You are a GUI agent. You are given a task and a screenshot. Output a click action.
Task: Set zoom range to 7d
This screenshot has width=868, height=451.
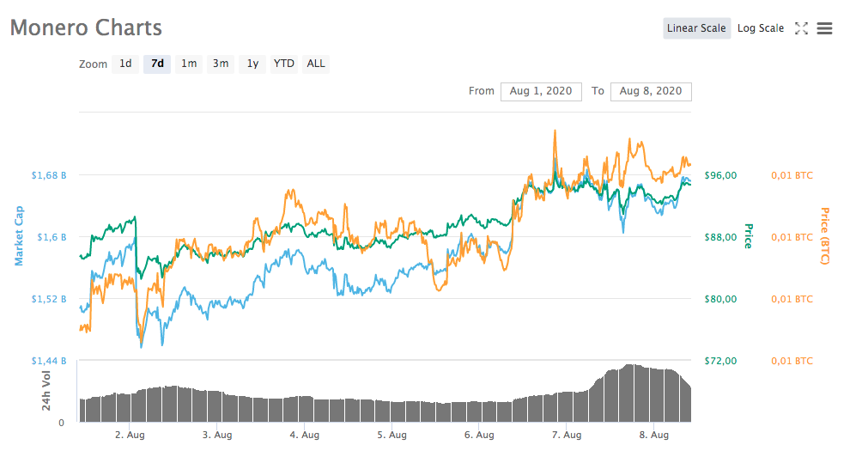tap(157, 64)
